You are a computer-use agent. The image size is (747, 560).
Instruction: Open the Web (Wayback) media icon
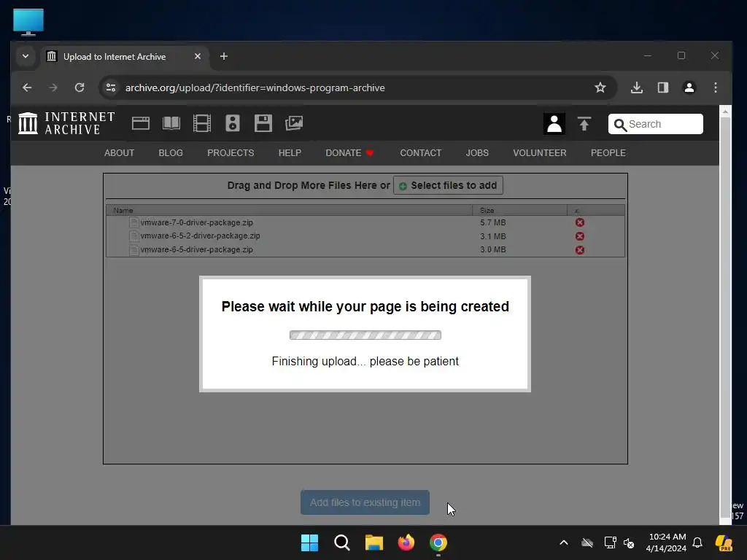[141, 123]
